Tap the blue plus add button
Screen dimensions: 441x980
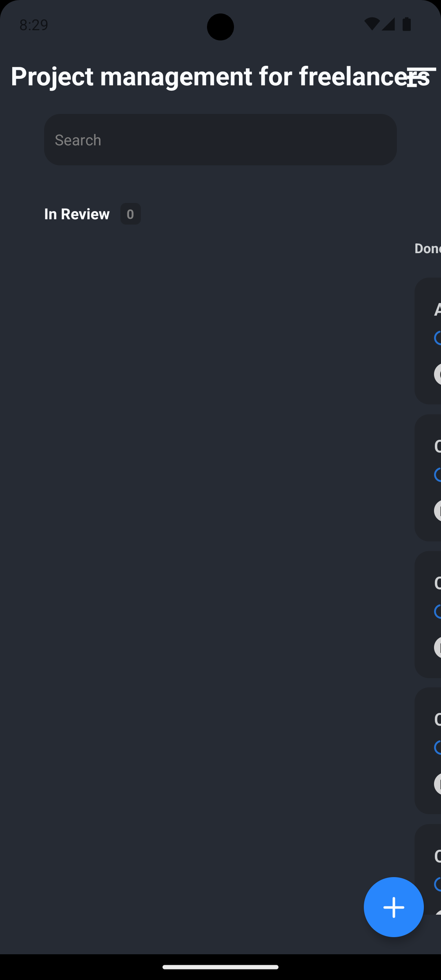tap(394, 907)
